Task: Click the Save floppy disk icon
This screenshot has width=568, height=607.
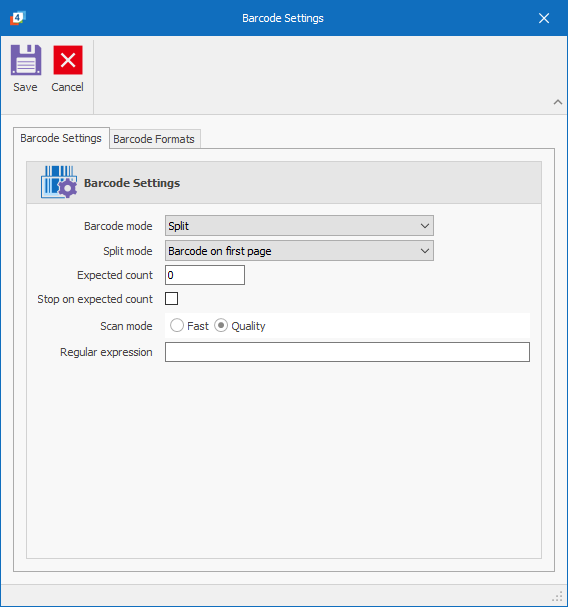Action: coord(26,60)
